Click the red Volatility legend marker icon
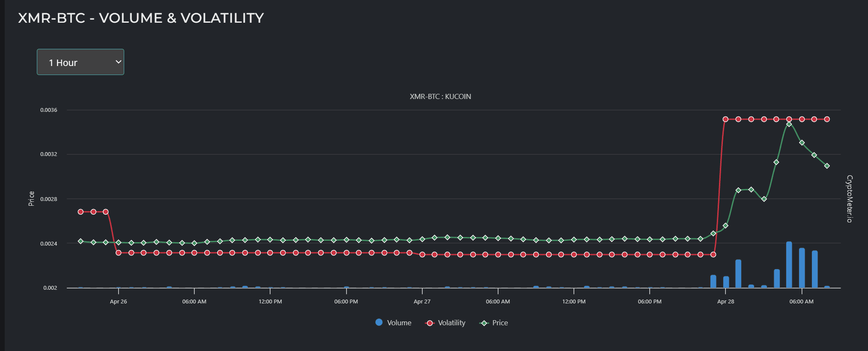 pos(430,323)
